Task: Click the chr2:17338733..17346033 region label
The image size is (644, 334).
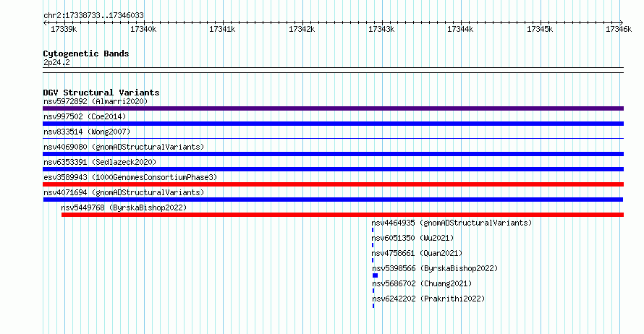Action: [x=93, y=15]
